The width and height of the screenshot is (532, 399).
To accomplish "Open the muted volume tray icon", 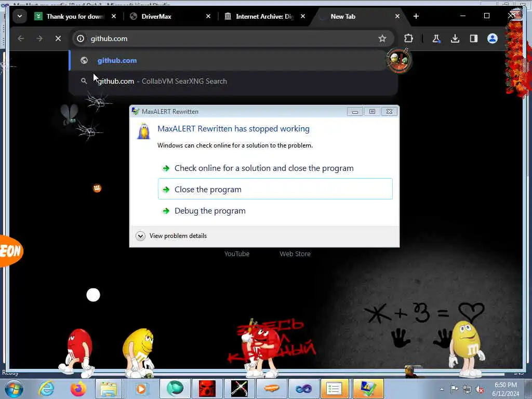I will point(480,389).
